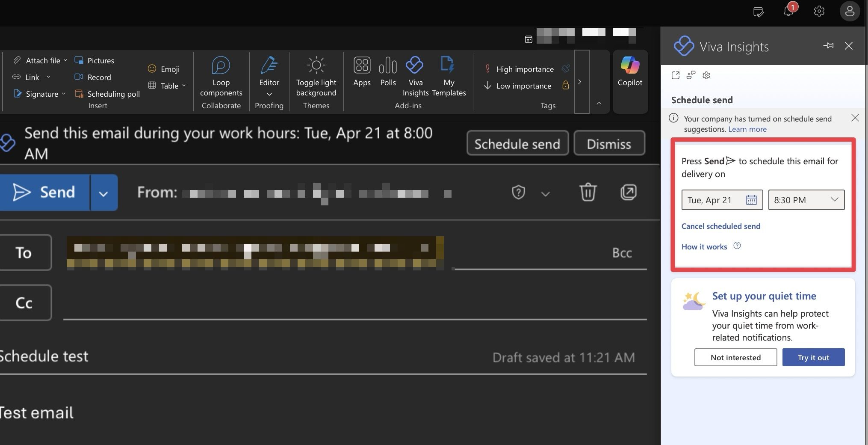Open the notifications bell icon
Viewport: 868px width, 445px height.
[789, 11]
